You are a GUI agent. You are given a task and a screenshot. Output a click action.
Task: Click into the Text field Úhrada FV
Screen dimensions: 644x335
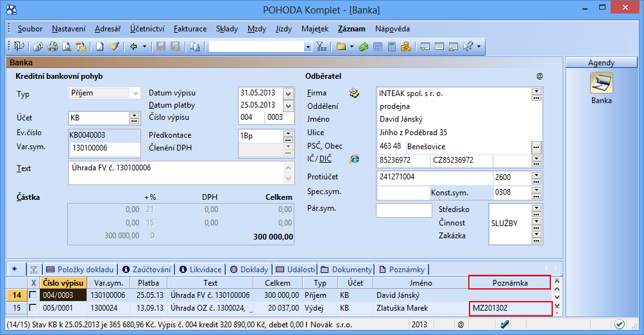(x=176, y=173)
